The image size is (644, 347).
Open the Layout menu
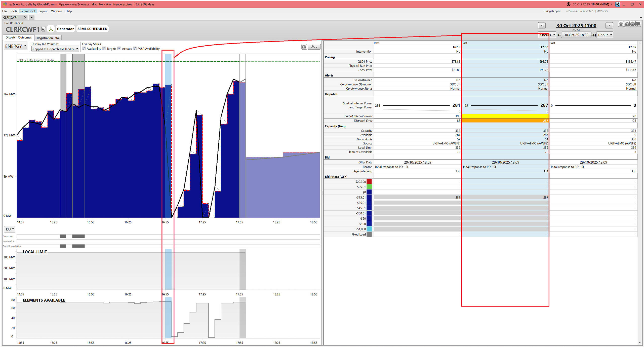[43, 11]
